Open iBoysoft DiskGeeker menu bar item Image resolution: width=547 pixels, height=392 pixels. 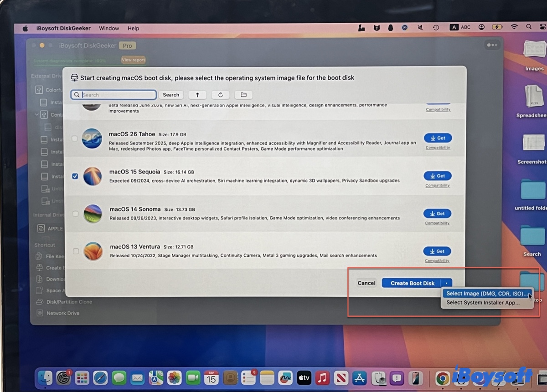point(63,28)
